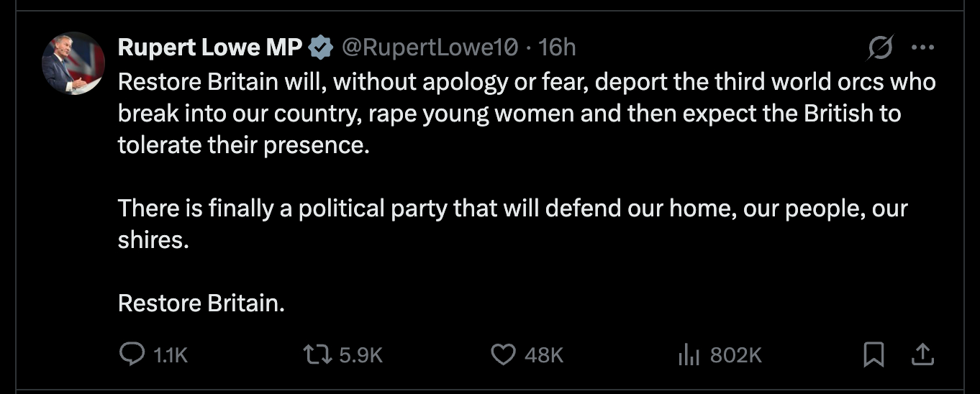This screenshot has height=394, width=980.
Task: Click the display name 'Rupert Lowe MP'
Action: 210,47
